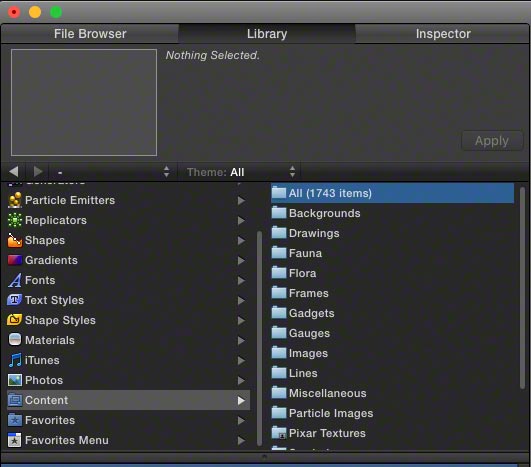Expand the Gradients disclosure arrow
This screenshot has height=467, width=531.
(x=241, y=260)
